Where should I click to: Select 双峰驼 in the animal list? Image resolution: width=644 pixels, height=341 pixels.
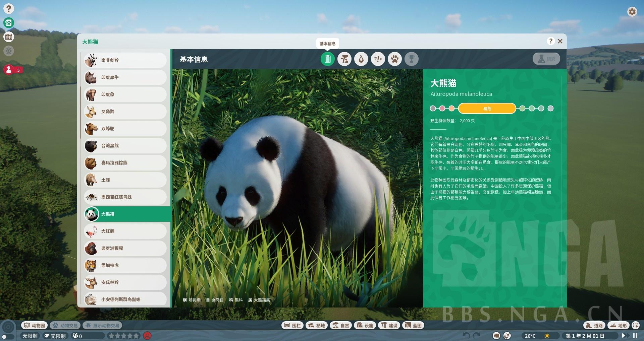(x=125, y=129)
